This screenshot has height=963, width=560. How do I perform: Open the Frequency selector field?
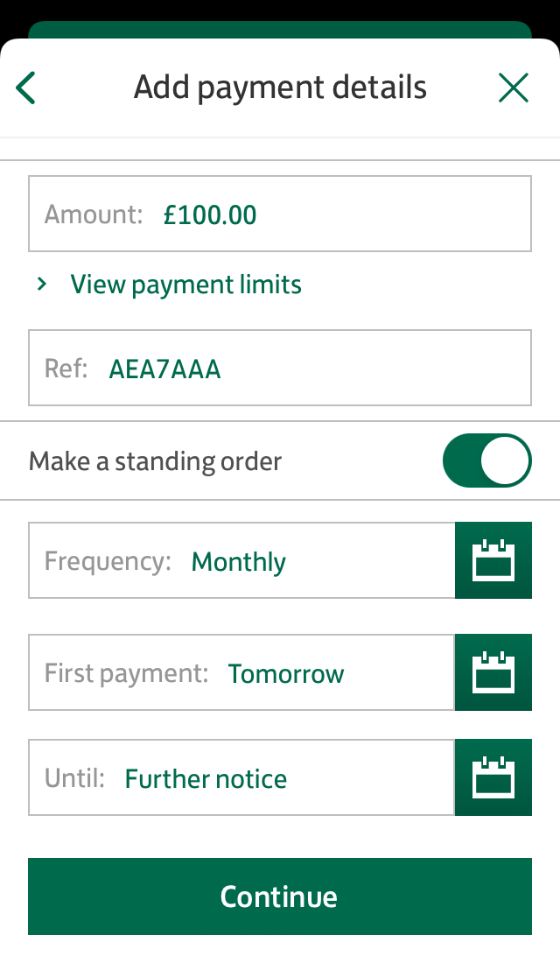pyautogui.click(x=241, y=560)
